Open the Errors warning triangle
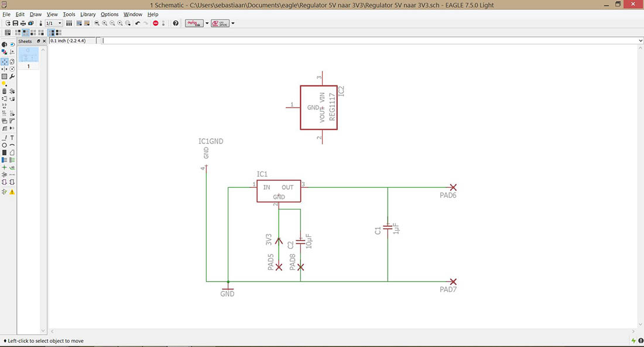 click(x=12, y=192)
